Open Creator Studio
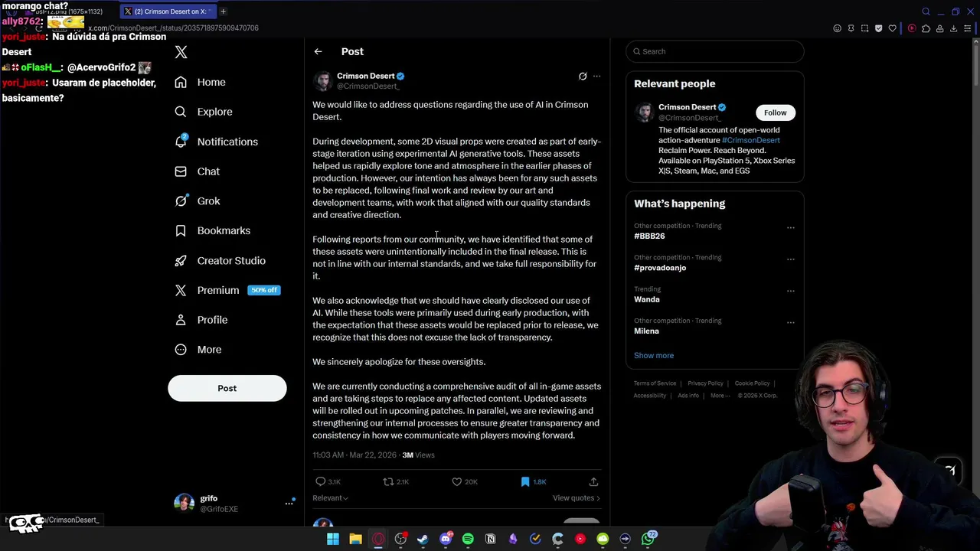This screenshot has height=551, width=980. (220, 260)
